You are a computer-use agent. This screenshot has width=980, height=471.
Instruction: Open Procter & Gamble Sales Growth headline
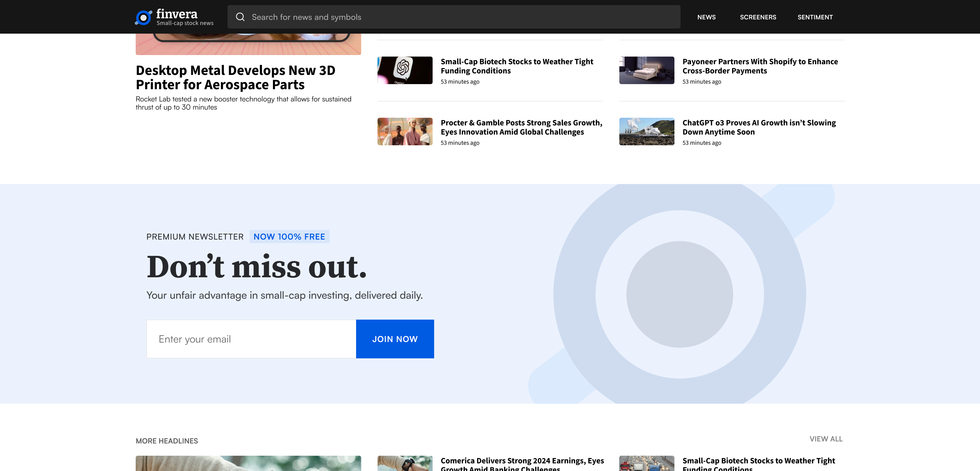(x=521, y=127)
